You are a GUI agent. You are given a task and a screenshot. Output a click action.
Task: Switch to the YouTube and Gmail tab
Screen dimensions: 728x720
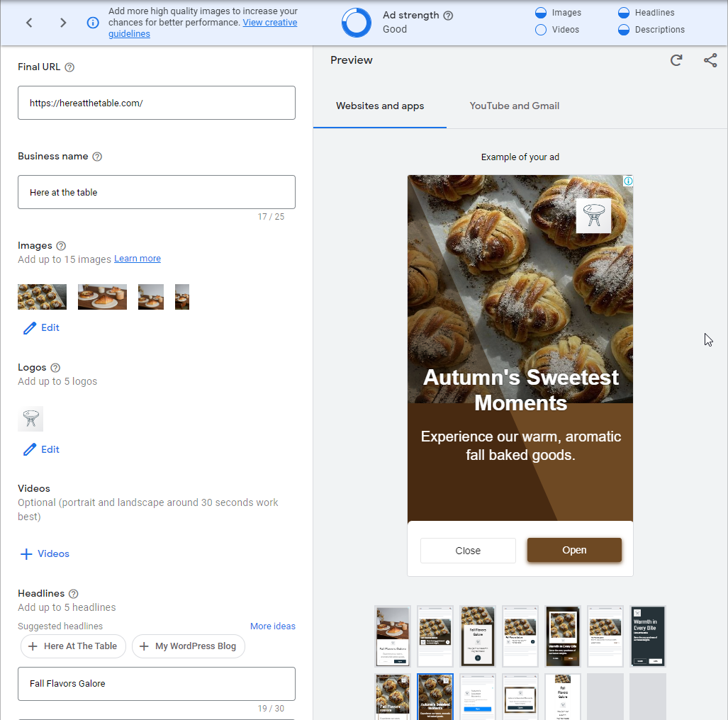(514, 106)
